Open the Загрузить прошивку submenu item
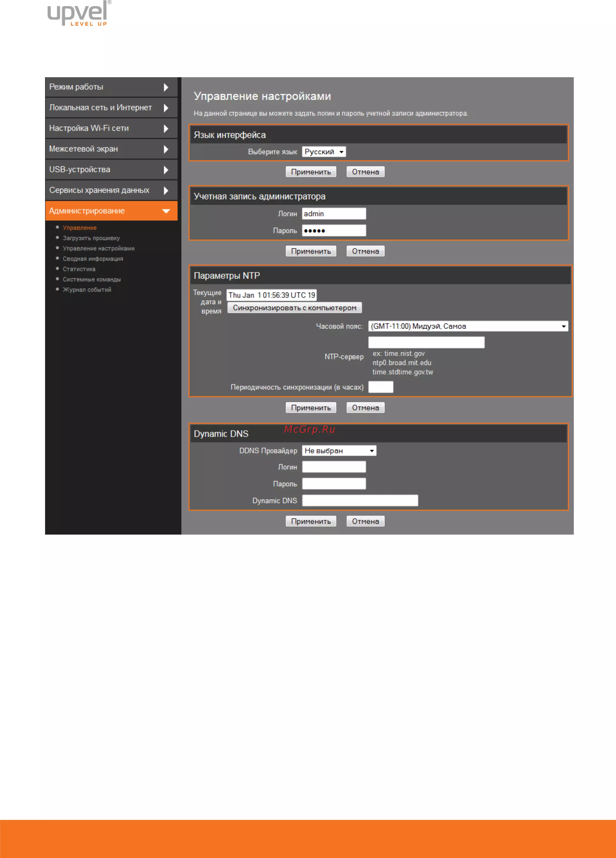This screenshot has width=616, height=858. point(91,238)
